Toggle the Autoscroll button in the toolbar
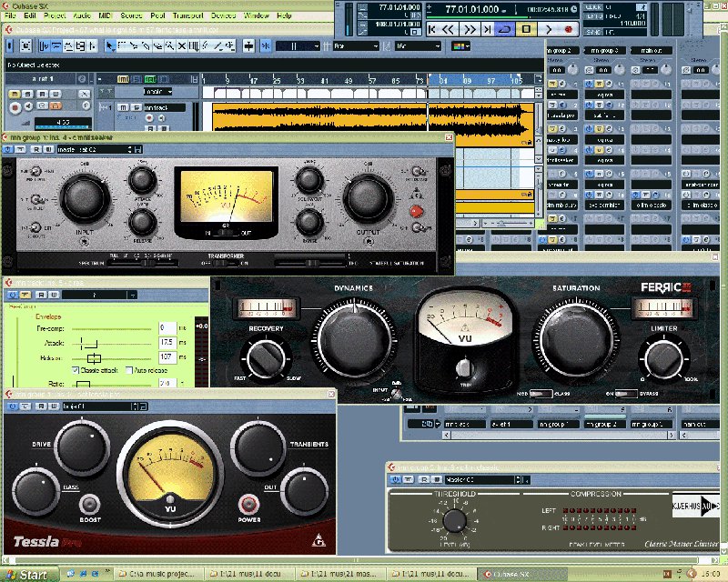 click(248, 46)
